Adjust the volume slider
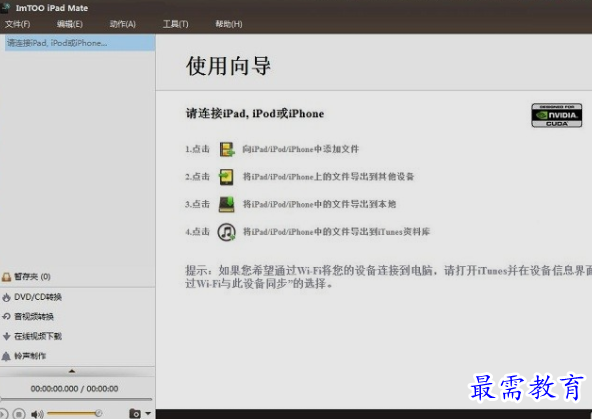This screenshot has width=592, height=419. pos(75,414)
